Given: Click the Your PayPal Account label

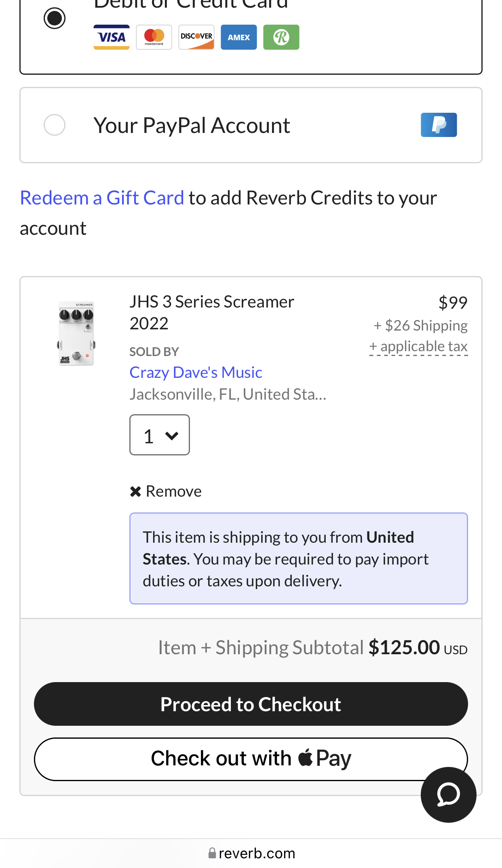Looking at the screenshot, I should pyautogui.click(x=192, y=125).
